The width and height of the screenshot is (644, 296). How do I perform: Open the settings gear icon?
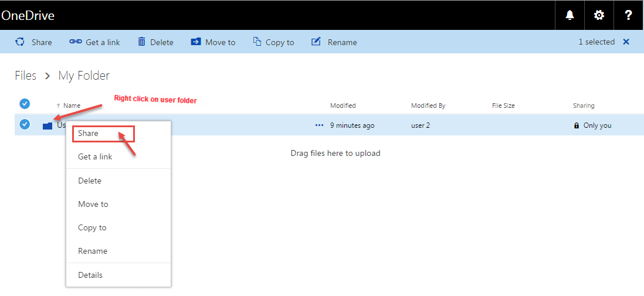[x=599, y=16]
